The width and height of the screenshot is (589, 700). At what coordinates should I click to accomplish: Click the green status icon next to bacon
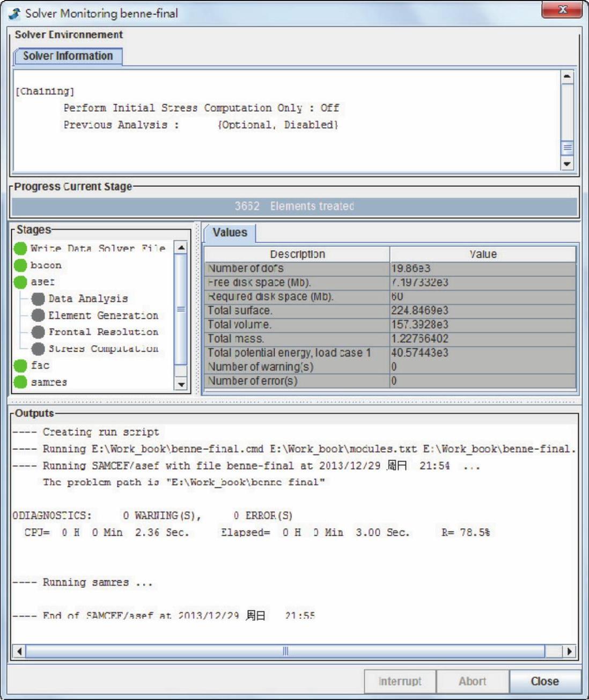(x=20, y=265)
